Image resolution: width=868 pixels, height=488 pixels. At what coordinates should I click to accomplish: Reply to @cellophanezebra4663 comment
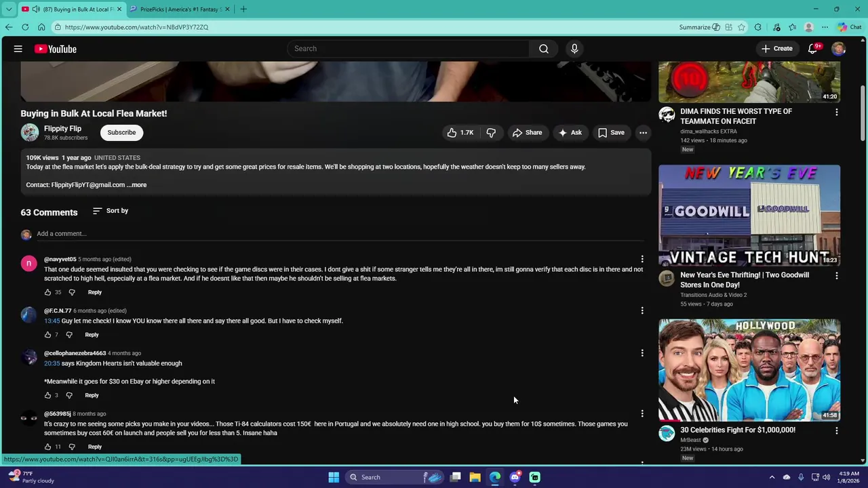92,395
